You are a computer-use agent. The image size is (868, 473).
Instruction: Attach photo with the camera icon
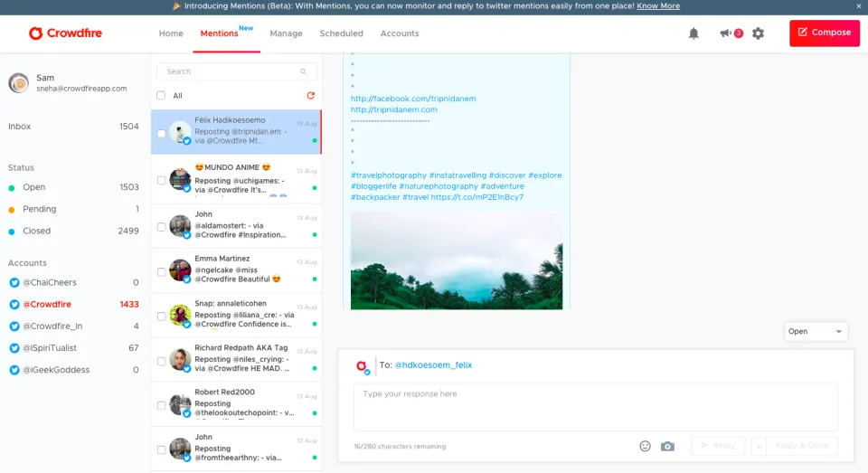click(x=667, y=446)
